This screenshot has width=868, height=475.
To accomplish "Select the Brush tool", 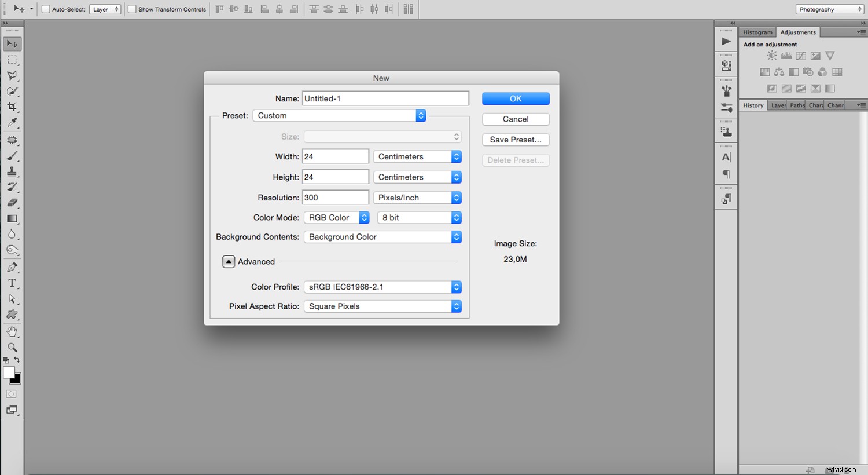I will pyautogui.click(x=13, y=155).
